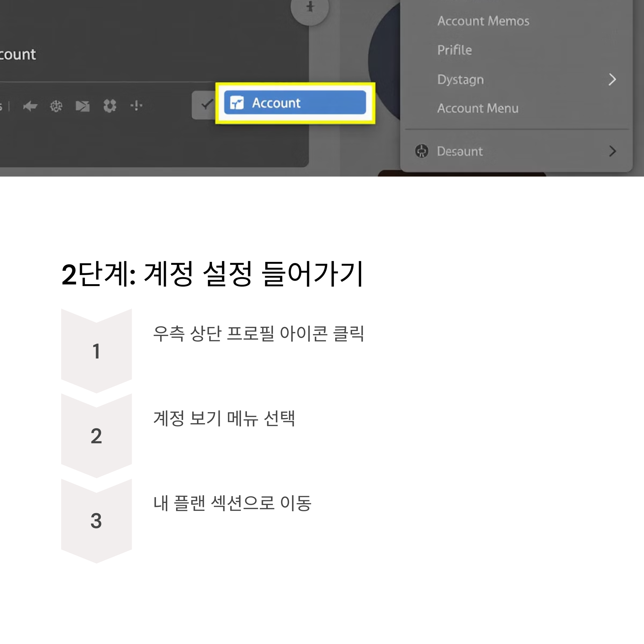
Task: Open the Dystagn submenu entry
Action: (460, 80)
